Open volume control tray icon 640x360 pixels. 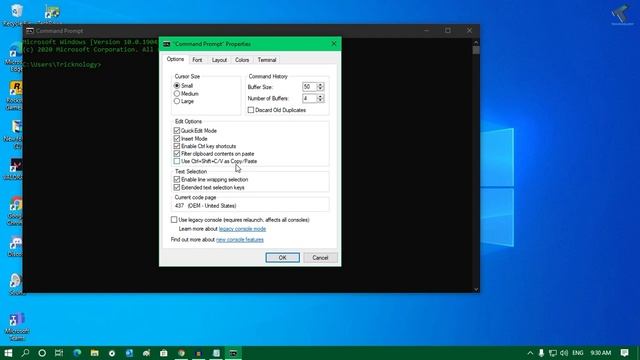564,353
